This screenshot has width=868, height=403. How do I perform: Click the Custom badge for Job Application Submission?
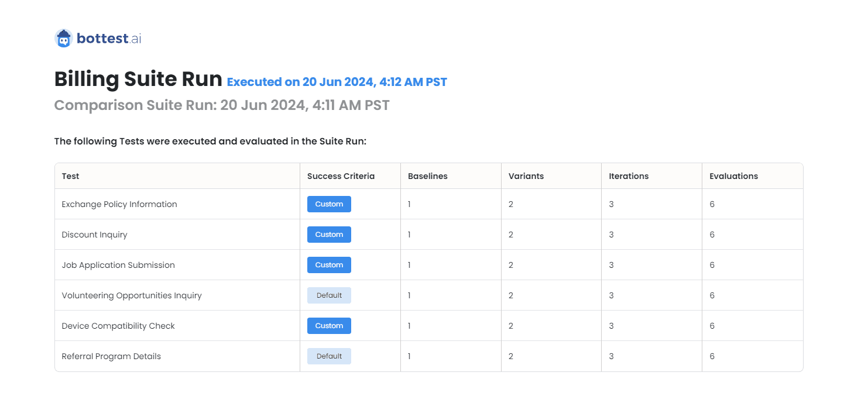pyautogui.click(x=329, y=265)
